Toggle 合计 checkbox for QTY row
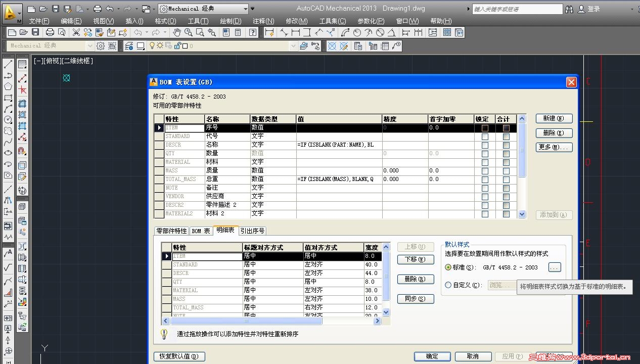Image resolution: width=640 pixels, height=364 pixels. point(506,154)
